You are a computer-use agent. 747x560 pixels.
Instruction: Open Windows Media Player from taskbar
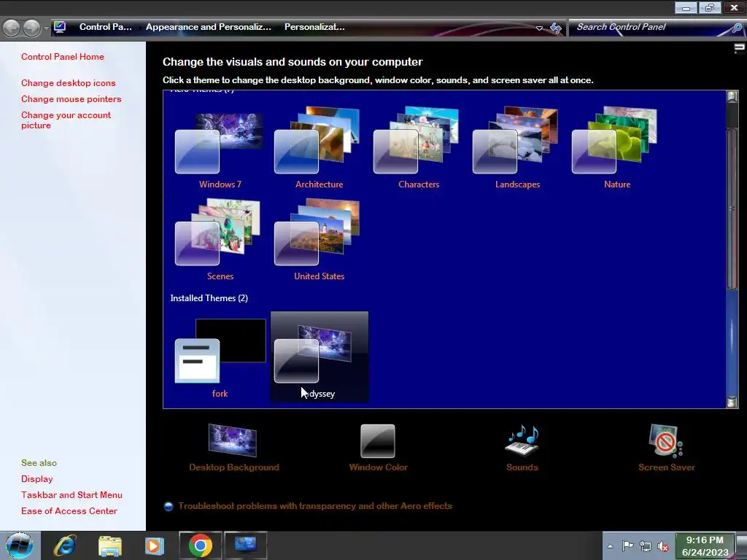coord(155,545)
